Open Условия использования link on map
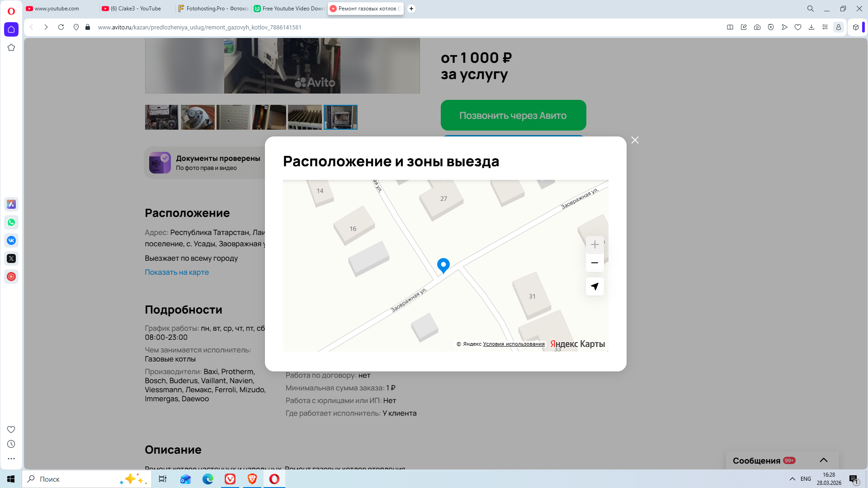Viewport: 868px width, 488px height. click(x=514, y=344)
